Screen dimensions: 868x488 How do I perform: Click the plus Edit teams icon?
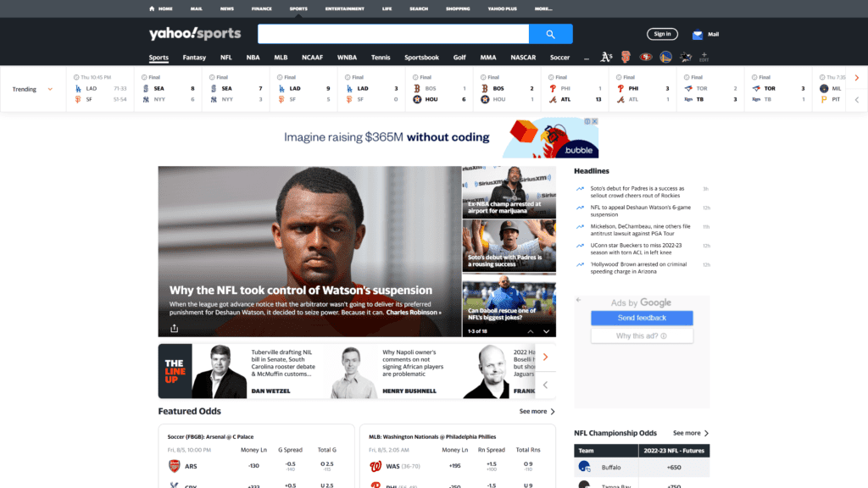[x=704, y=57]
